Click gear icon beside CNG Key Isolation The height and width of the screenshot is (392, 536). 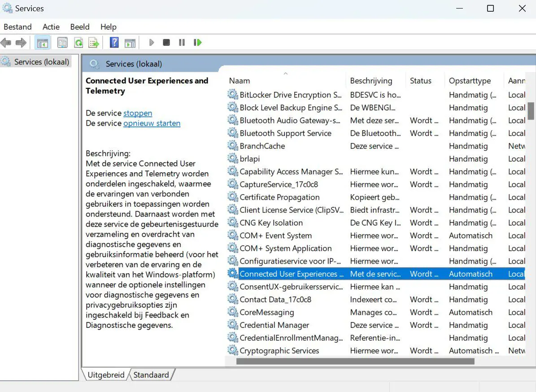[233, 222]
